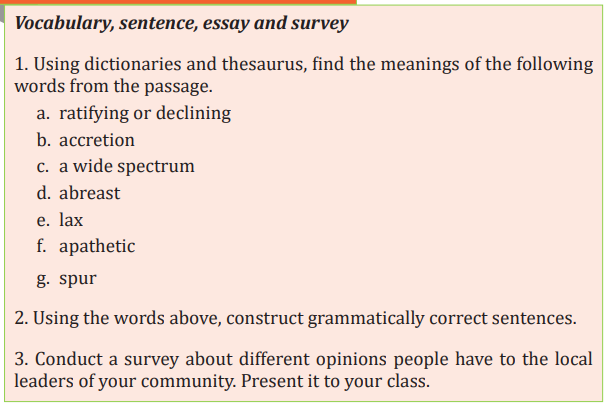Select the word 'spur' in item g

(x=78, y=279)
